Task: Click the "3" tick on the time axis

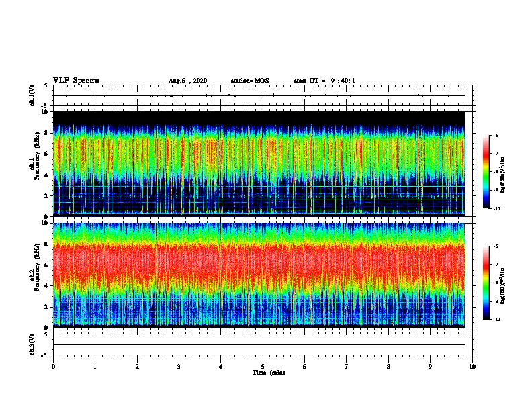Action: point(179,367)
